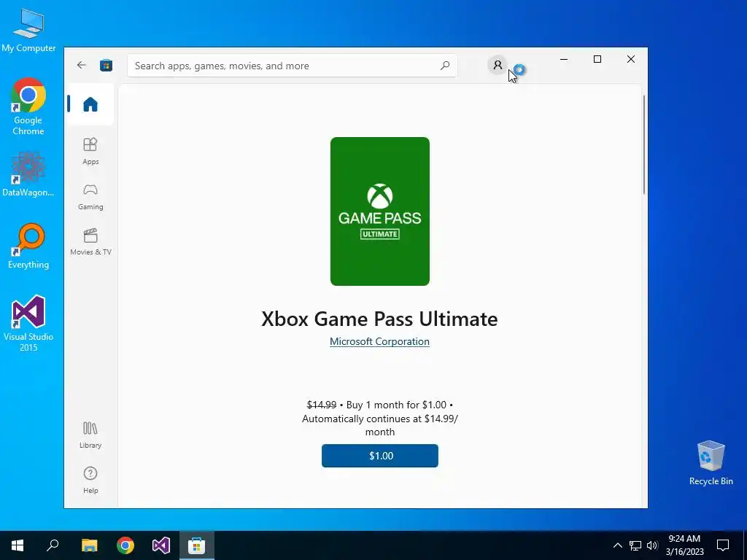Screen dimensions: 747x560
Task: Go back with the Store back arrow
Action: click(x=82, y=65)
